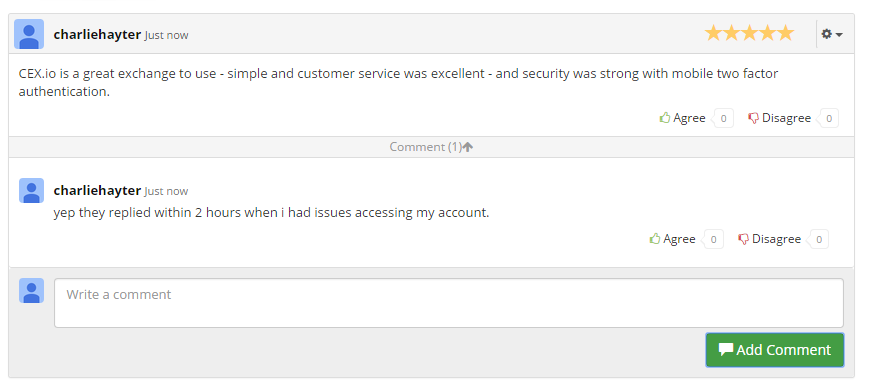
Task: Select the fifth rating star
Action: click(x=785, y=34)
